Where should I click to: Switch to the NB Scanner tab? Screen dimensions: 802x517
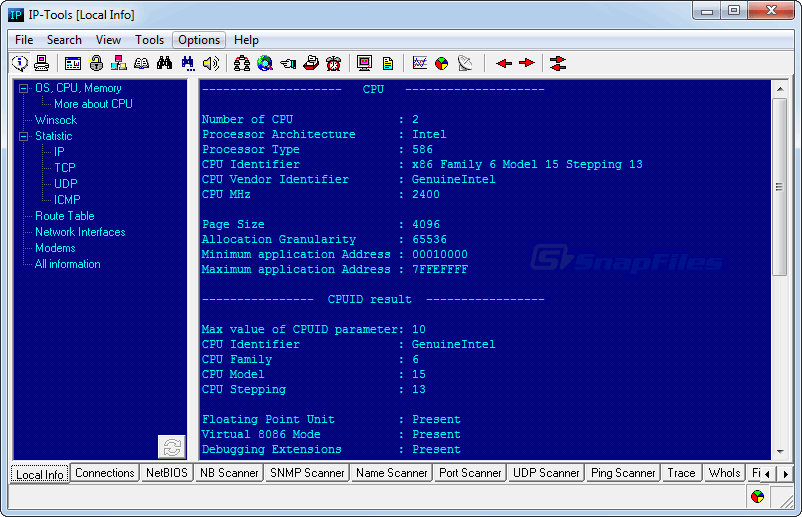coord(229,473)
